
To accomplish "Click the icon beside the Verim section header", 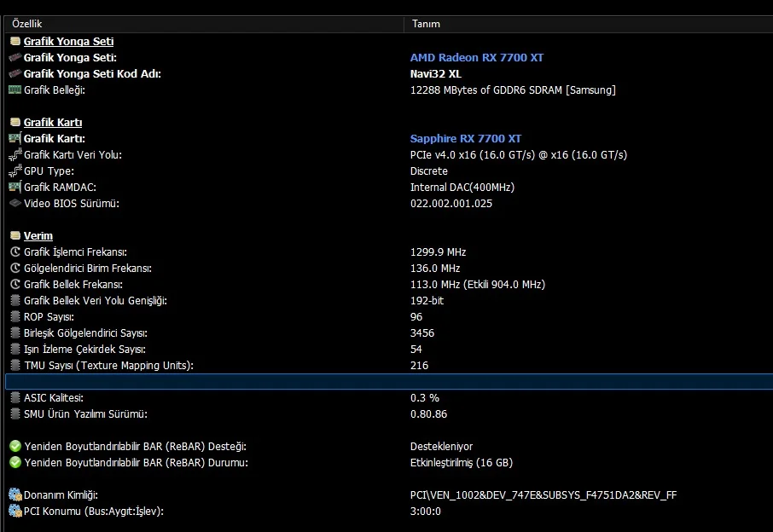I will click(15, 236).
